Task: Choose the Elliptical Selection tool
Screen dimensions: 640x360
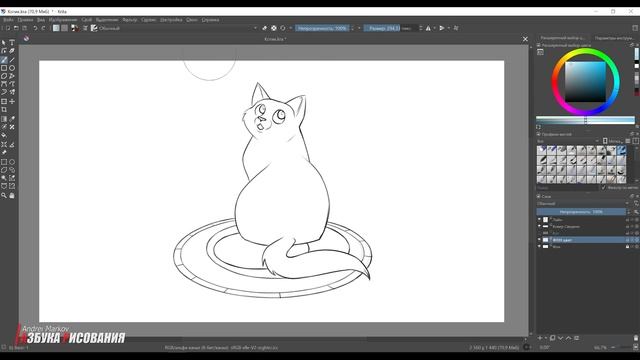Action: [12, 162]
